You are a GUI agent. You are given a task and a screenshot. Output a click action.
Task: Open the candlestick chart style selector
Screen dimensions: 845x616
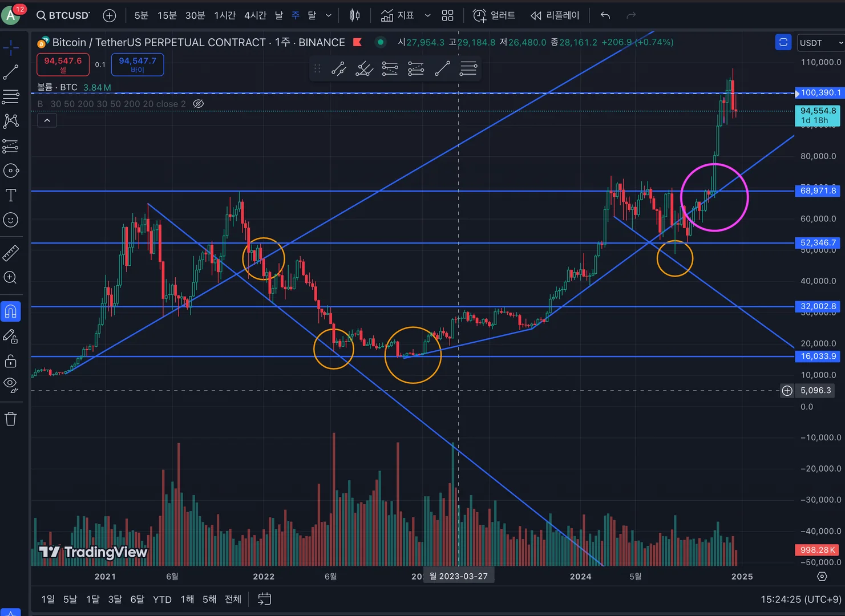(x=355, y=15)
